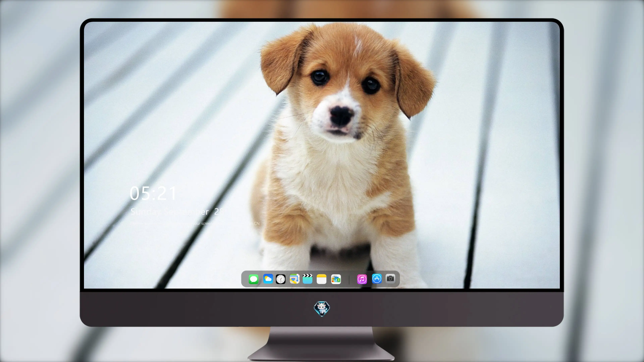Click the 05:21 clock display
644x362 pixels.
pos(153,193)
